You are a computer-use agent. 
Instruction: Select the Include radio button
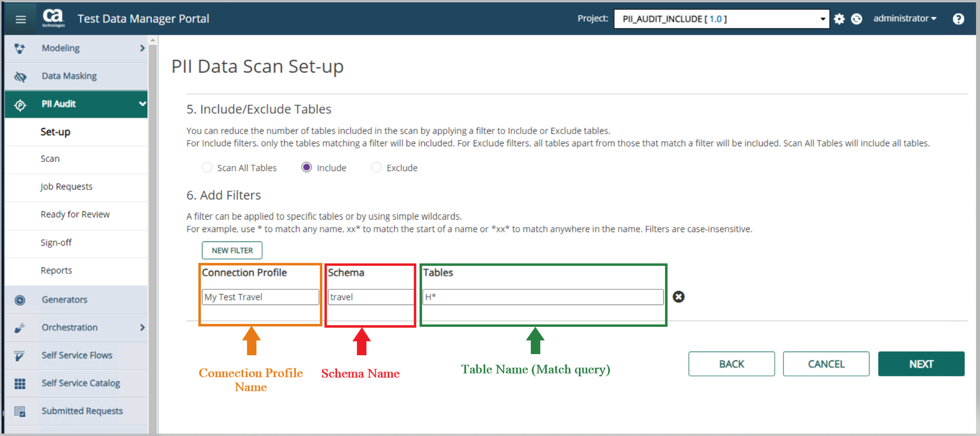(307, 168)
